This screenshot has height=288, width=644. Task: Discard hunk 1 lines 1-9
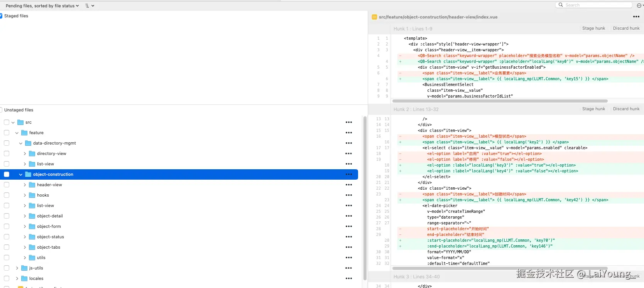pos(626,28)
